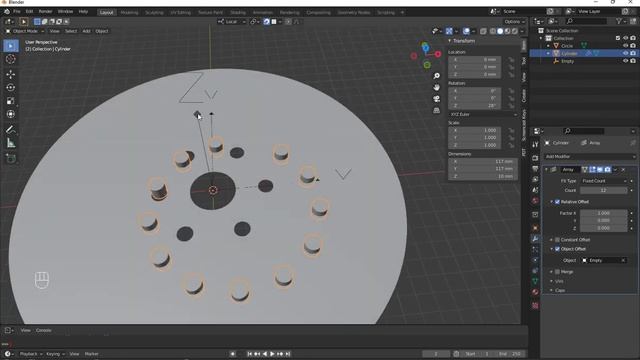Open the World properties tab icon
Image resolution: width=640 pixels, height=360 pixels.
535,201
